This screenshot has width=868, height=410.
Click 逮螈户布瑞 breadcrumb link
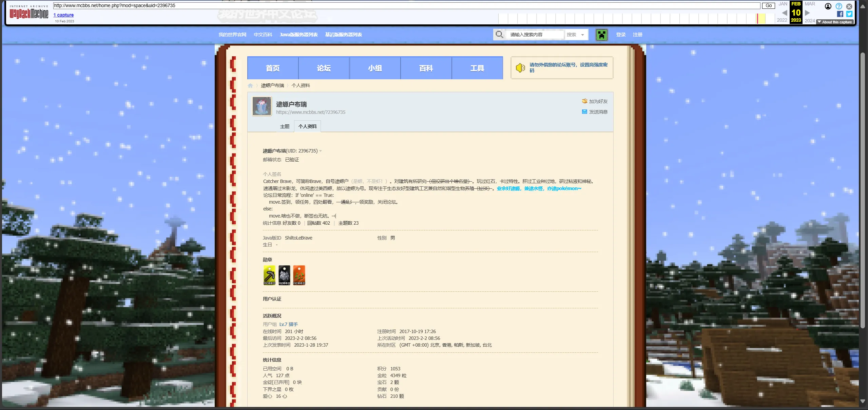tap(272, 85)
